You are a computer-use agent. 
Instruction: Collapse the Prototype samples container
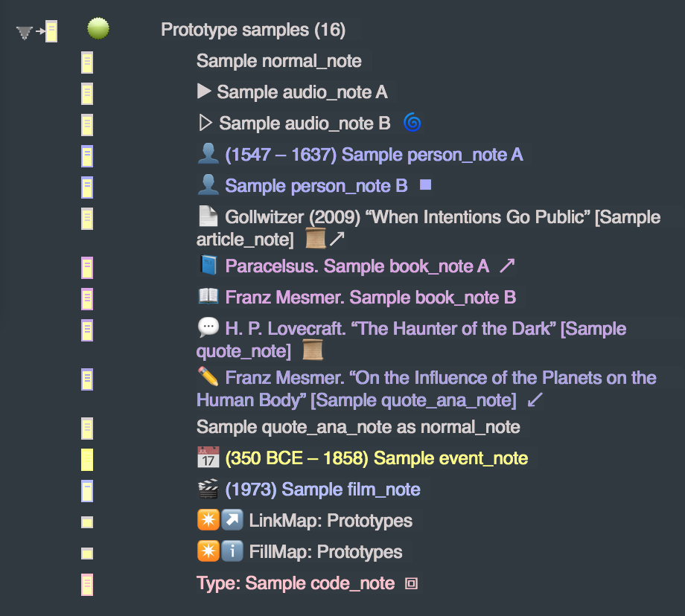coord(22,30)
